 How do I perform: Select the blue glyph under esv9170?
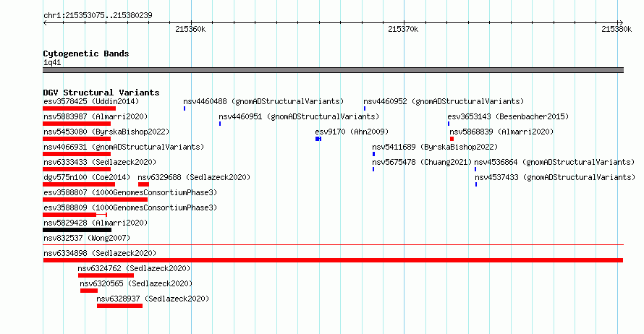(318, 139)
